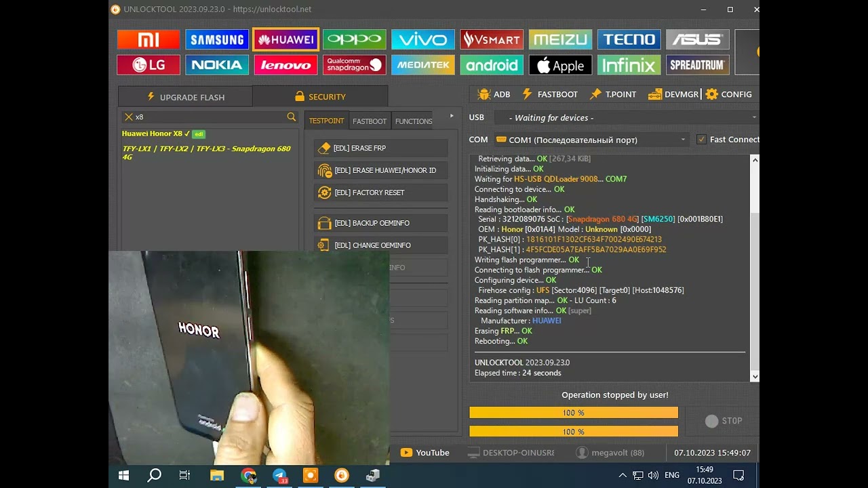
Task: Open the notification center icon
Action: (738, 476)
